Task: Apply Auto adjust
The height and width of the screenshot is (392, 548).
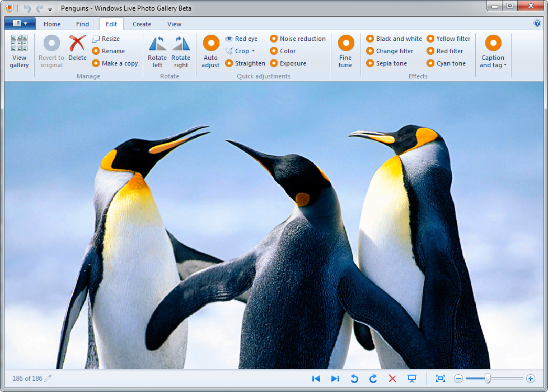Action: (x=210, y=52)
